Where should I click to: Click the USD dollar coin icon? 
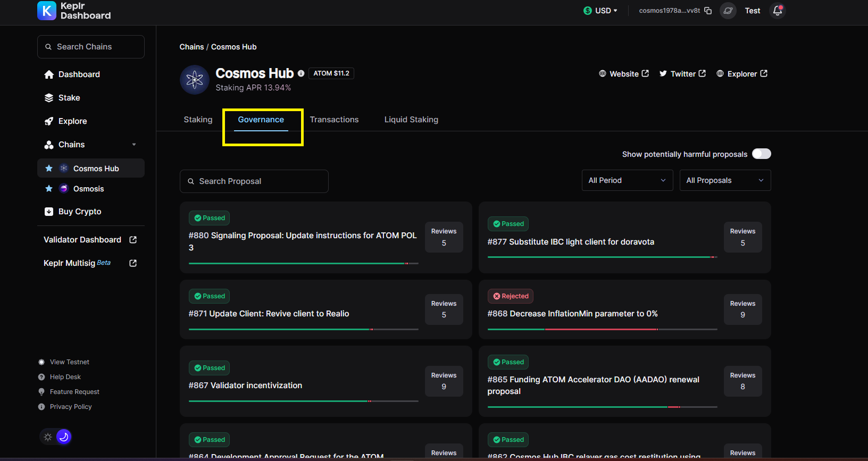588,11
